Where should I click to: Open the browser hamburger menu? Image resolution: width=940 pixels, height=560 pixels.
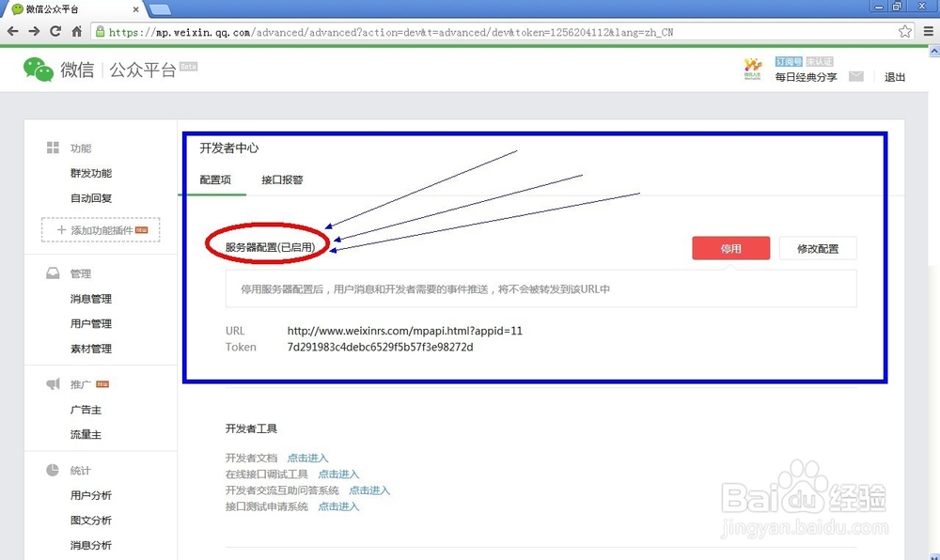929,31
